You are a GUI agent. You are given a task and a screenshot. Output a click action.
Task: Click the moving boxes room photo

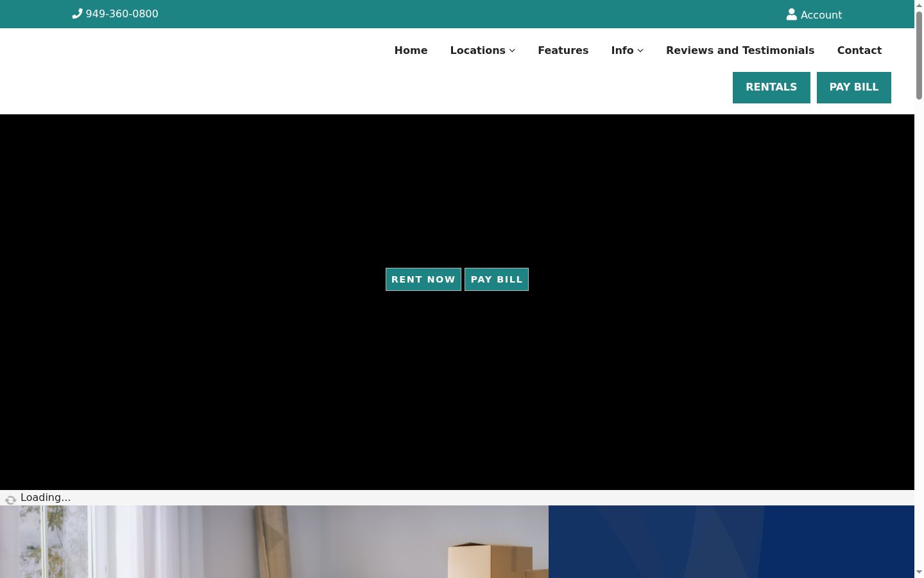[x=274, y=541]
